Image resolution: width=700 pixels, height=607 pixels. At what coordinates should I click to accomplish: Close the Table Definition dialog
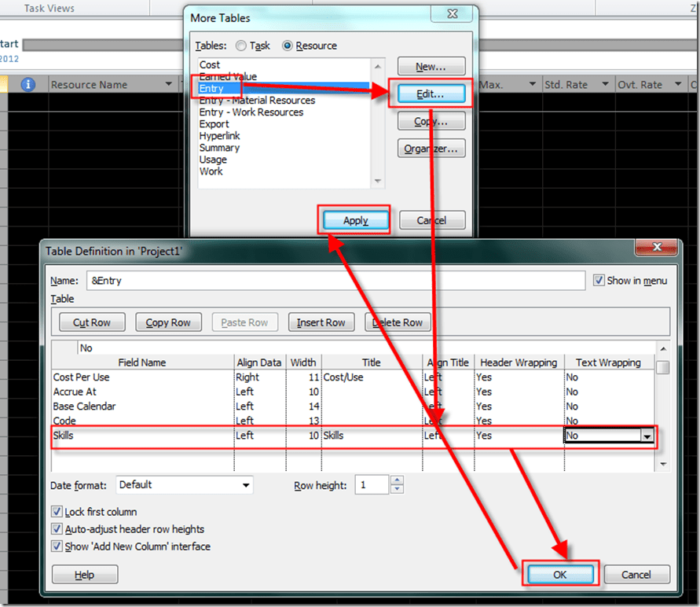pyautogui.click(x=658, y=248)
